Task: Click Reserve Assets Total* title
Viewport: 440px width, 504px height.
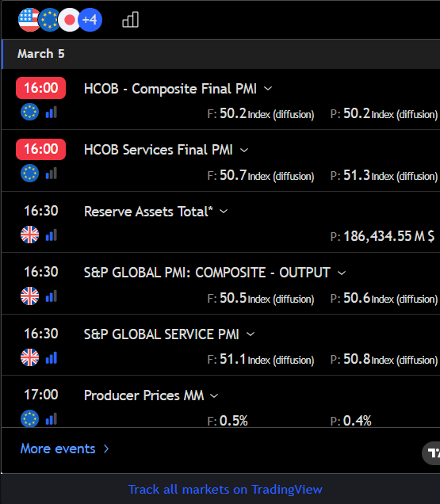Action: (x=148, y=212)
